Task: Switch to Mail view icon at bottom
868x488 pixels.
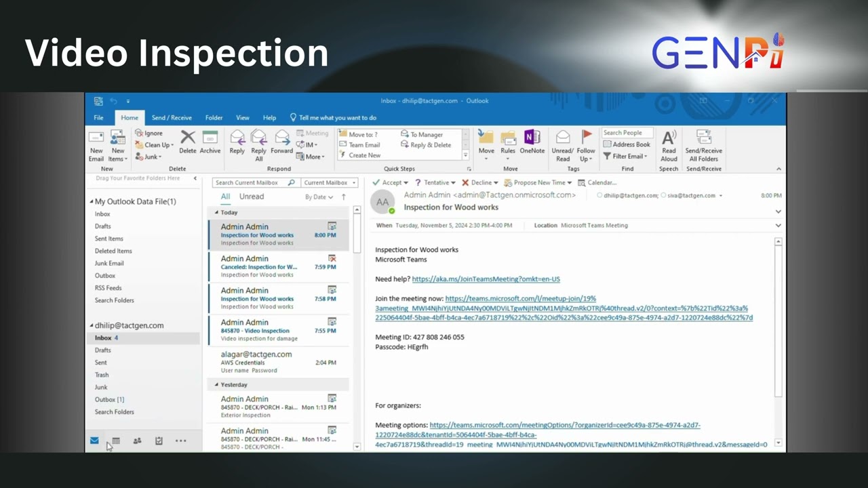Action: point(94,441)
